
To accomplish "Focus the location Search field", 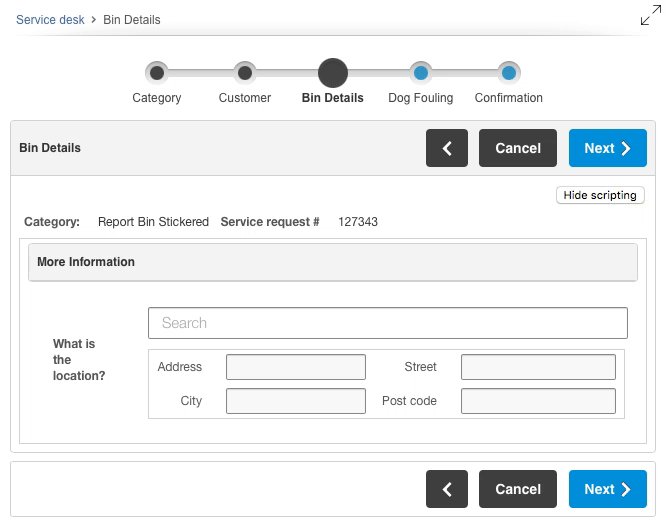I will [388, 323].
